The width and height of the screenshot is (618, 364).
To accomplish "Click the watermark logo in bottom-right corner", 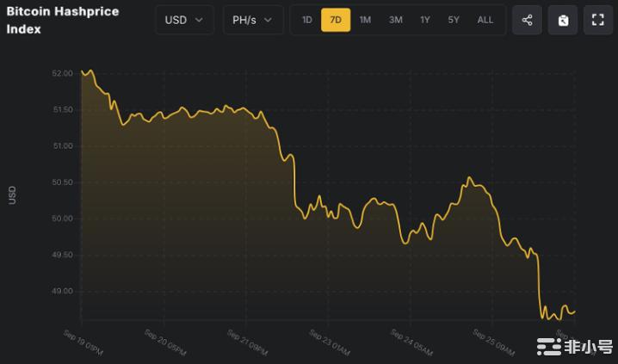I will click(x=576, y=348).
